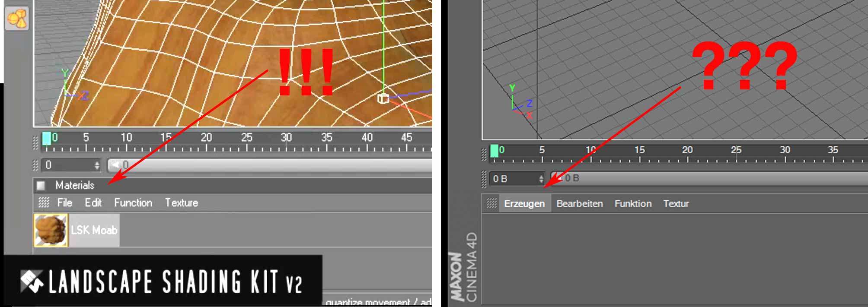The image size is (868, 307).
Task: Open the Funktion menu
Action: coord(633,203)
